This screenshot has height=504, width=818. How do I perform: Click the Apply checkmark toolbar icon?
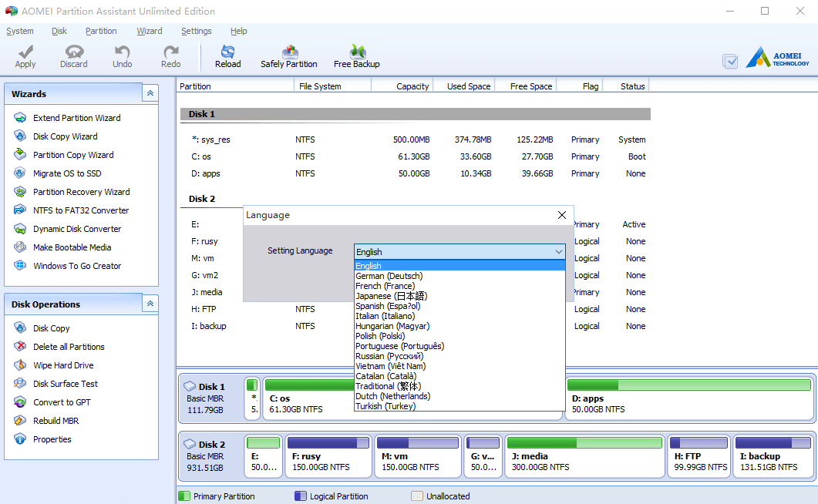pos(25,52)
